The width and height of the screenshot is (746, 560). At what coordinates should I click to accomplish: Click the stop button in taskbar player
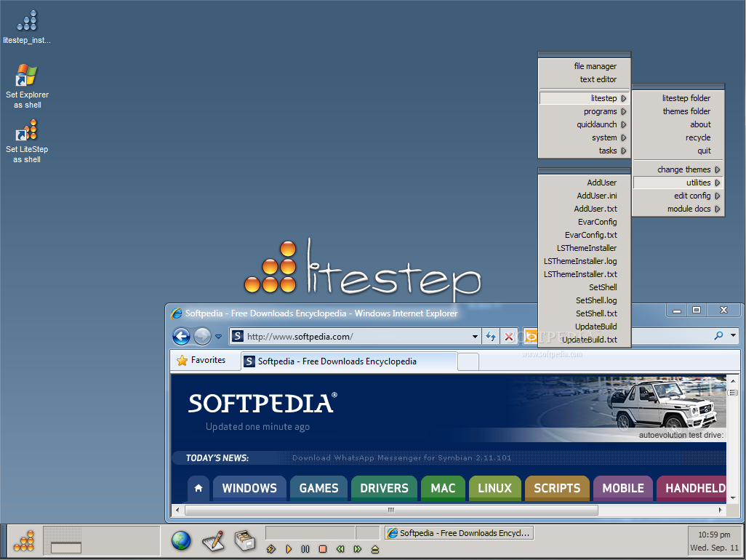tap(323, 549)
